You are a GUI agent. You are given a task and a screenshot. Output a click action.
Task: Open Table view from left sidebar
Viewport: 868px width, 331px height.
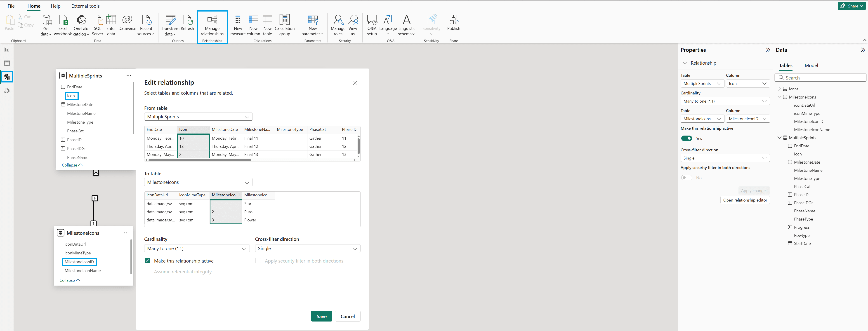pyautogui.click(x=7, y=63)
